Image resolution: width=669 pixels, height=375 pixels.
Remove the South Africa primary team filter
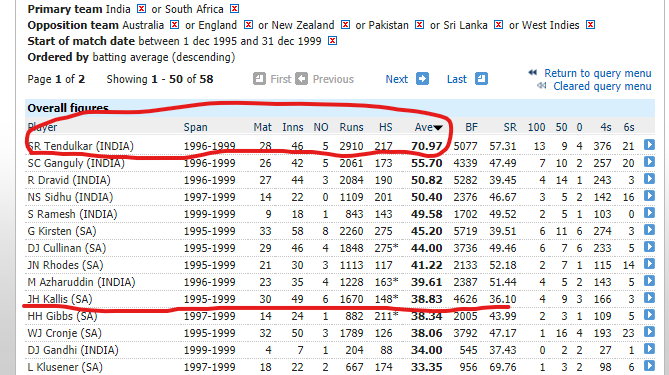tap(234, 9)
